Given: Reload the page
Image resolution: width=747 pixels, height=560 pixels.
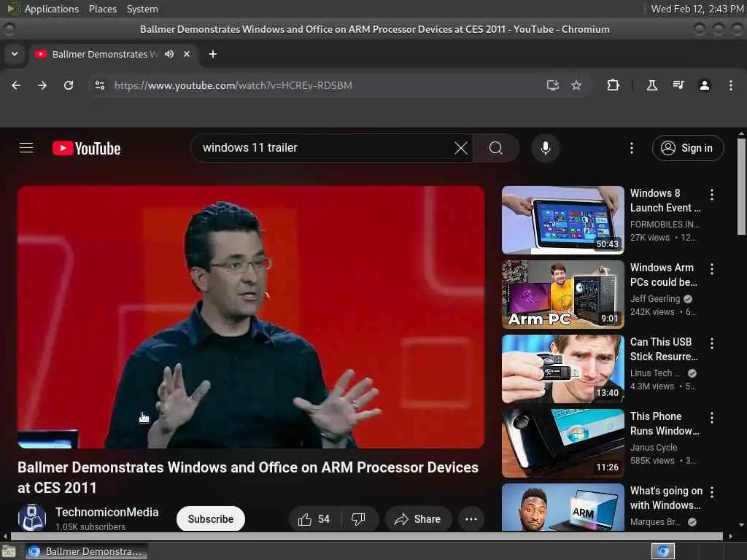Looking at the screenshot, I should click(x=69, y=85).
